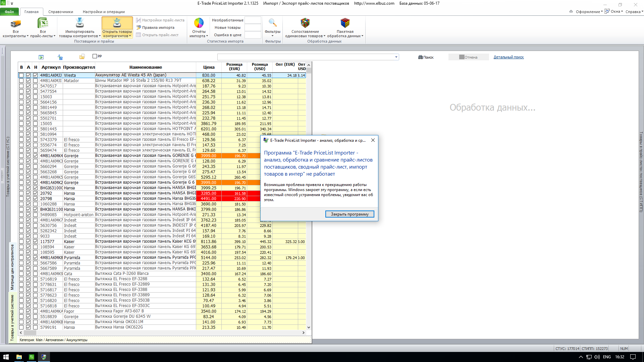Tick the B checkbox for article 5518839
Screen dimensions: 644x362
pyautogui.click(x=21, y=317)
